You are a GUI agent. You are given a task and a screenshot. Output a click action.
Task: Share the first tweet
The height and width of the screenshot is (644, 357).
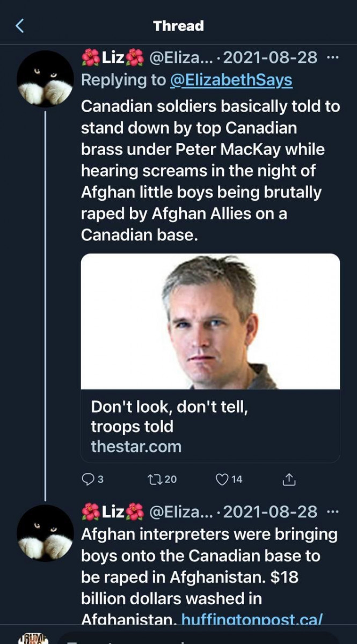point(288,479)
